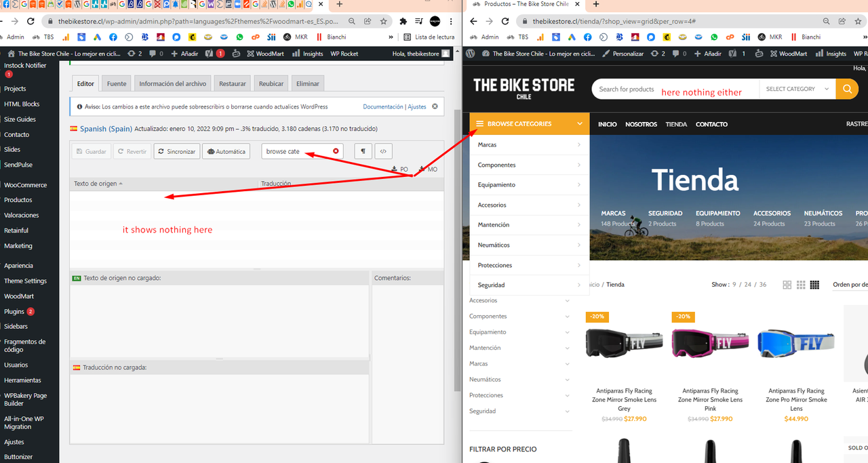Switch product grid to four columns
Screen dimensions: 868x463
click(x=815, y=285)
